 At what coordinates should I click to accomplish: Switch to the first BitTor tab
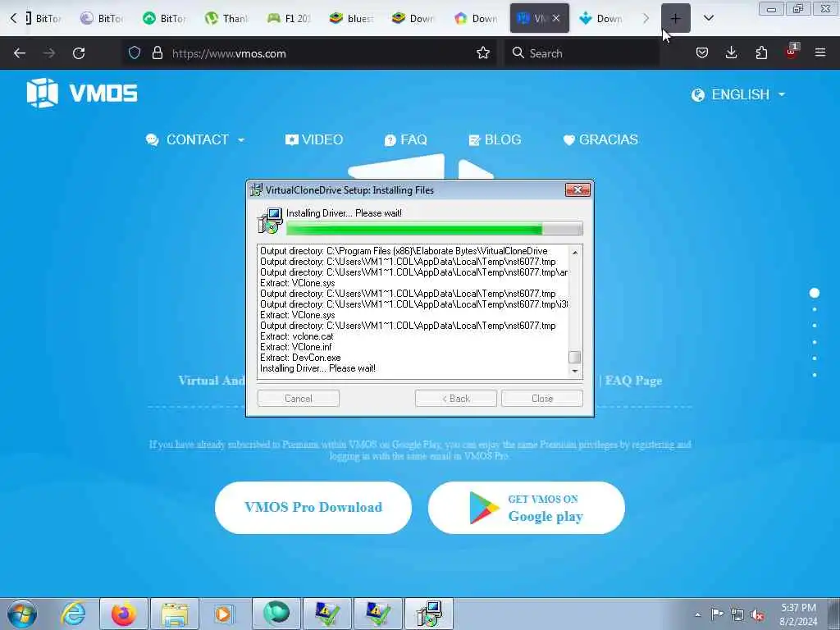pos(43,18)
